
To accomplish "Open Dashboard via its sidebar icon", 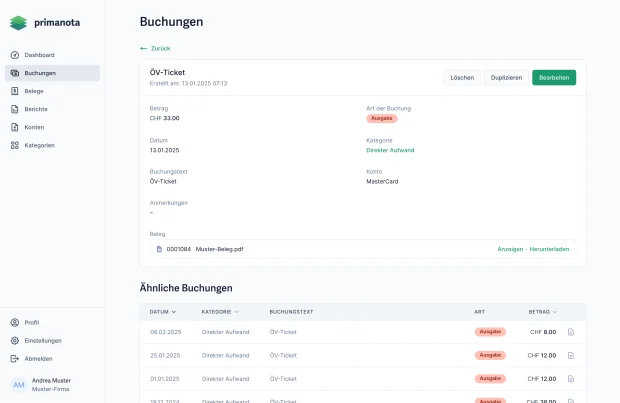I will pos(15,55).
